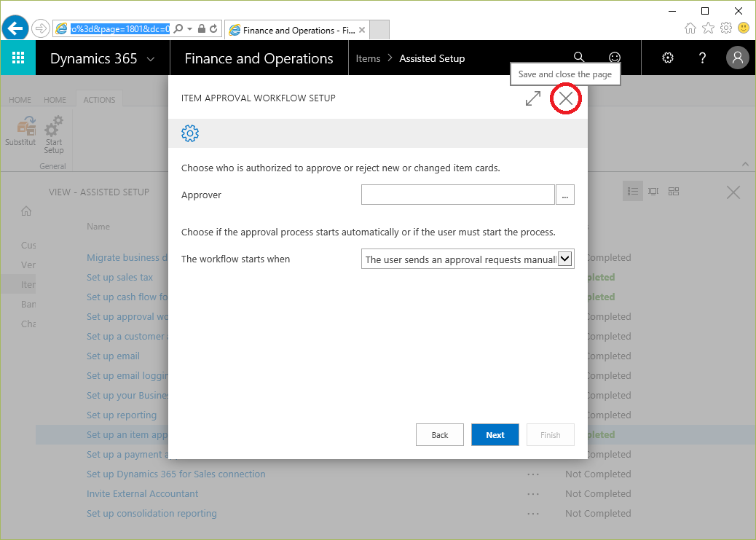Open the Dynamics 365 app launcher grid

[x=17, y=58]
